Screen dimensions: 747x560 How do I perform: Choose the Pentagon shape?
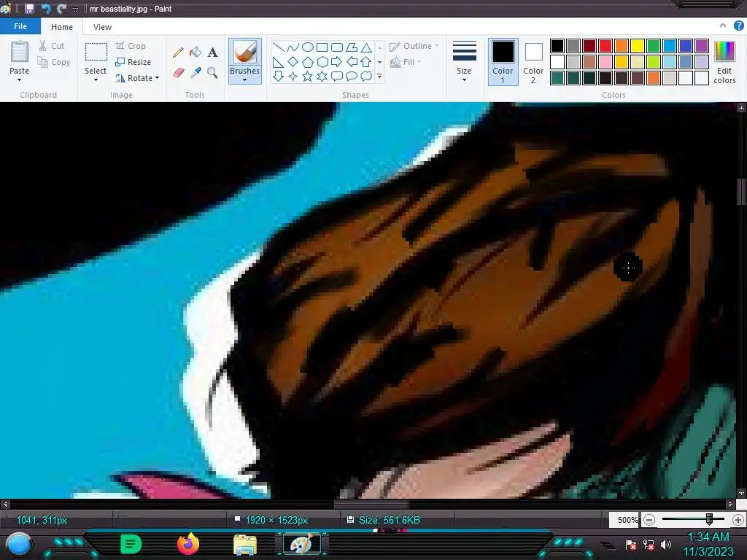[x=308, y=62]
